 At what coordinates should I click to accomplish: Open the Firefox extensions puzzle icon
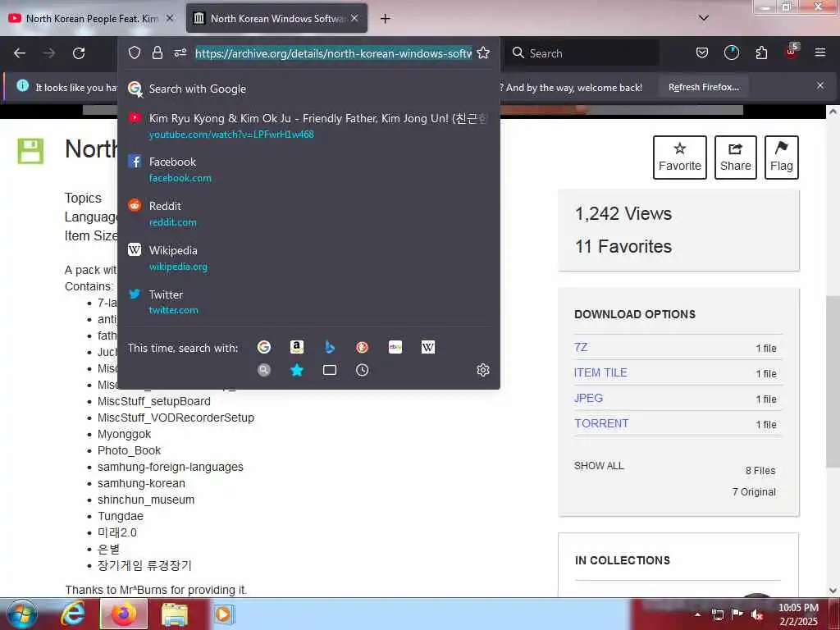pyautogui.click(x=761, y=52)
